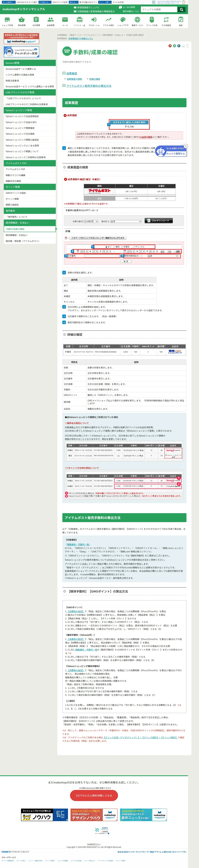Open the ショップデザイン palette icon
Viewport: 199px width, 868px height.
pos(123,20)
